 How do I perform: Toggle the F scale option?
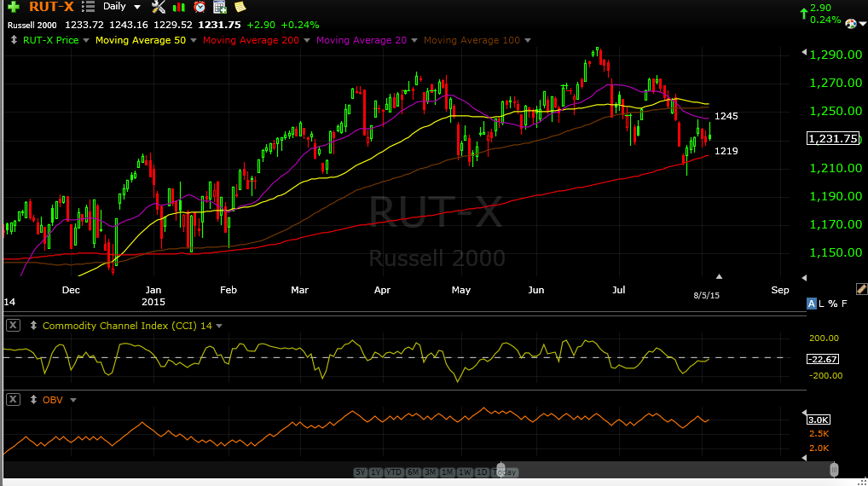coord(844,304)
